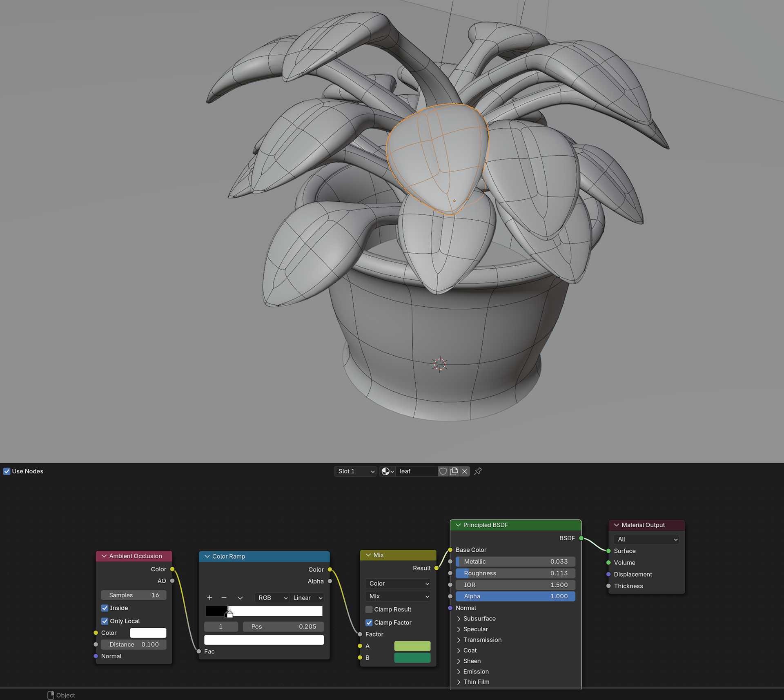This screenshot has width=784, height=700.
Task: Click the new material duplicate icon
Action: click(454, 471)
